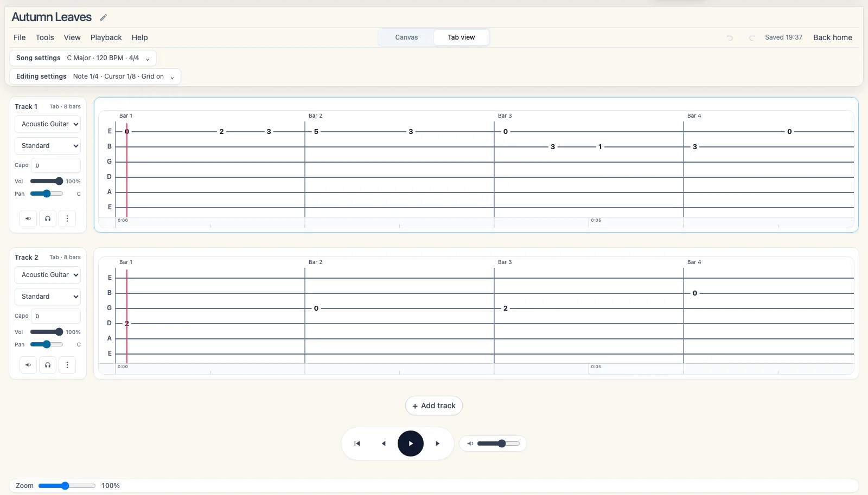Click the Add track button
Image resolution: width=868 pixels, height=495 pixels.
(434, 406)
